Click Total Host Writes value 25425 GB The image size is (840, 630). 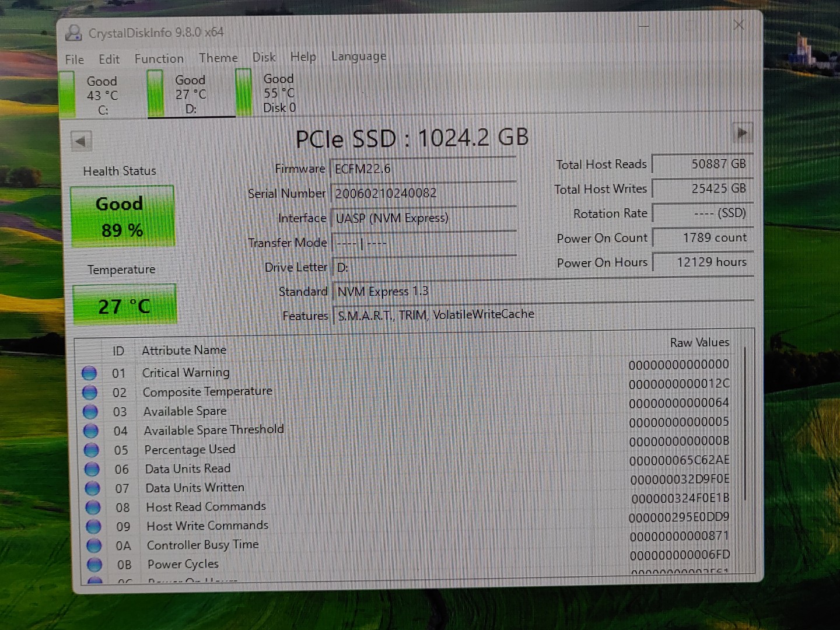(702, 188)
